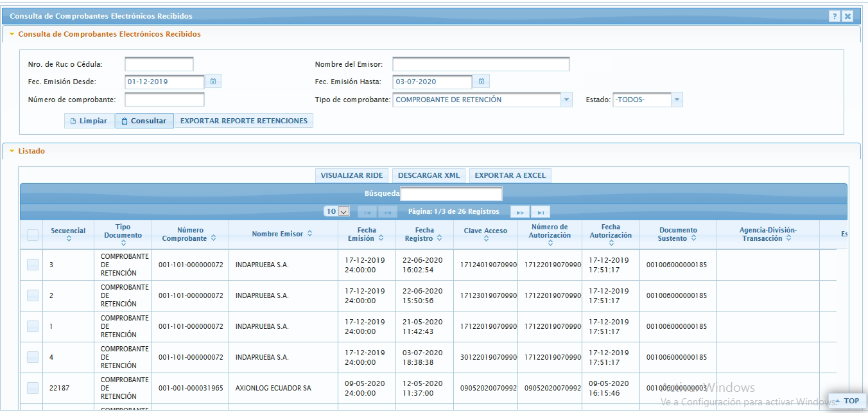Toggle the select-all checkbox in table header
868x413 pixels.
[x=33, y=235]
